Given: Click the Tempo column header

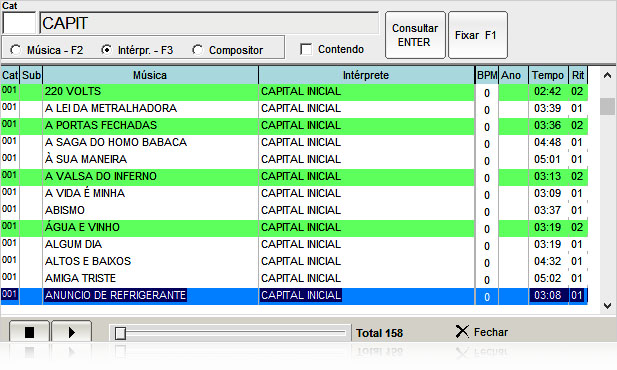Looking at the screenshot, I should pyautogui.click(x=548, y=75).
